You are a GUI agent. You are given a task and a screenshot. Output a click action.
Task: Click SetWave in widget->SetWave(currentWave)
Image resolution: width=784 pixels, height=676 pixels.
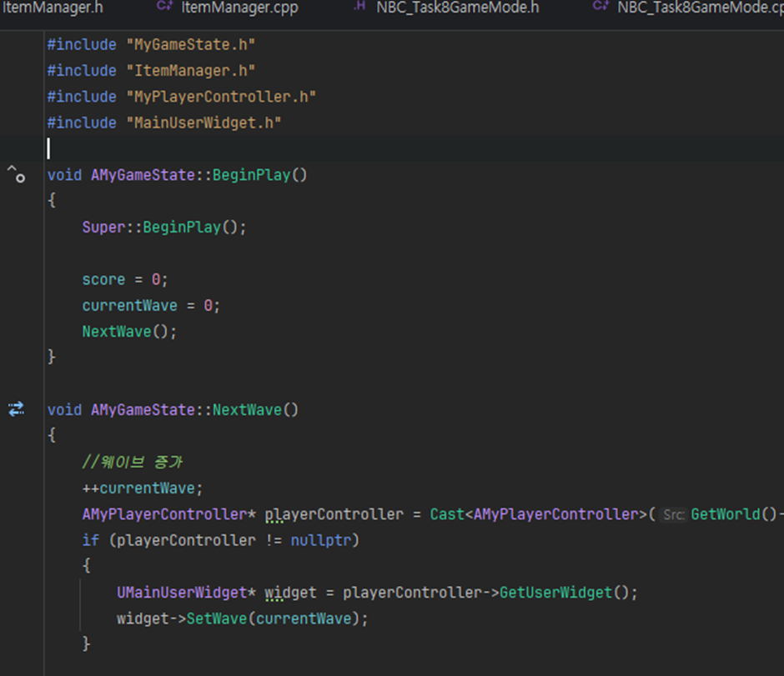click(217, 618)
